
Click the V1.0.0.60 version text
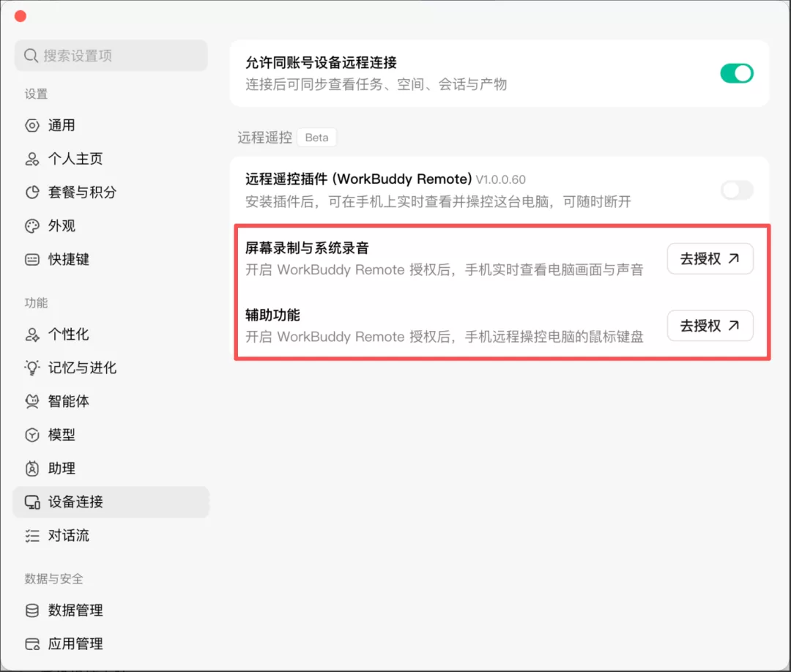pyautogui.click(x=500, y=180)
